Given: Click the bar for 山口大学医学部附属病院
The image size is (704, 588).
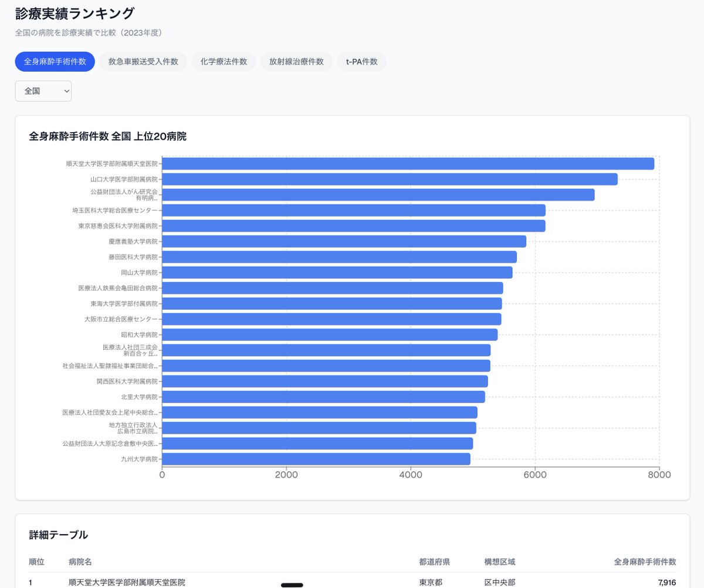Looking at the screenshot, I should tap(390, 179).
